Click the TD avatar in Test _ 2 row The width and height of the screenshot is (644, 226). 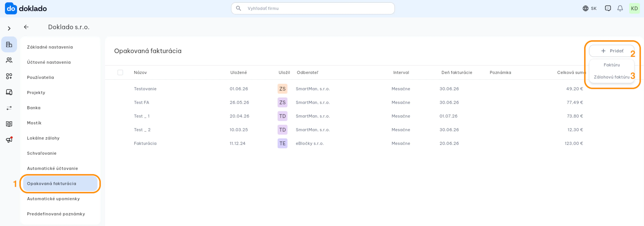click(x=282, y=130)
